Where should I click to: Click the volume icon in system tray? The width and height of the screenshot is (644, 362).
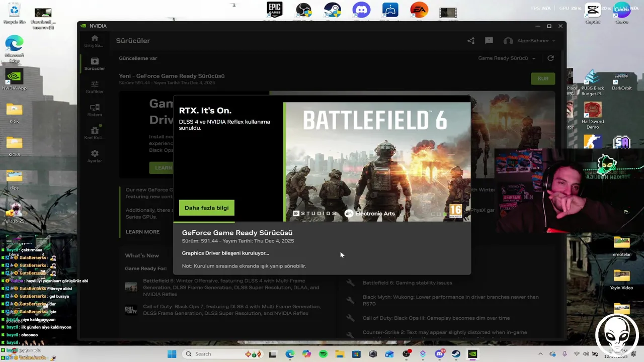point(586,354)
